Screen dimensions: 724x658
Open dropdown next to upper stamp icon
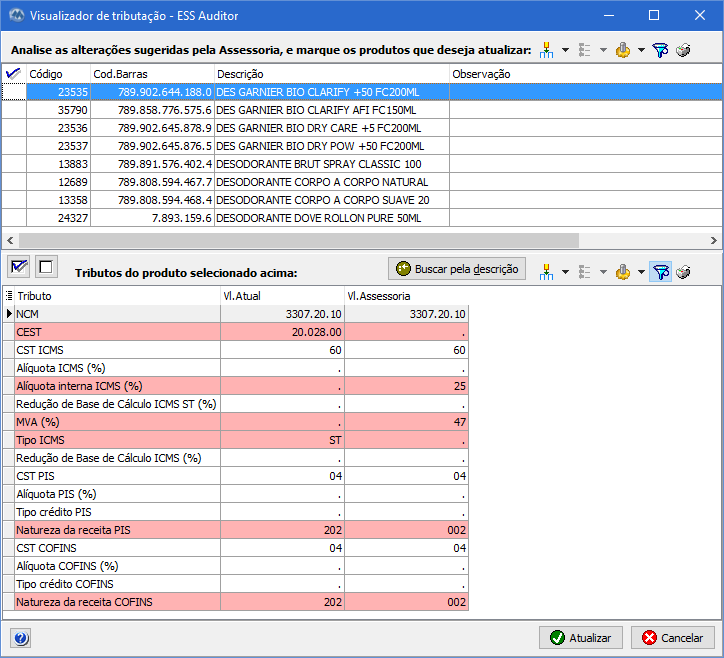(x=641, y=50)
